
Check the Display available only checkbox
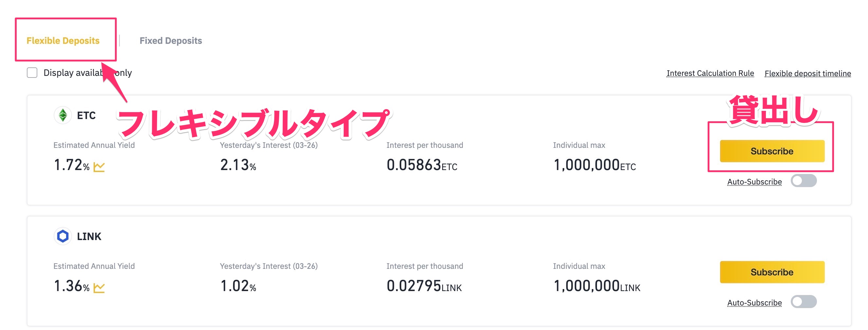pyautogui.click(x=32, y=73)
